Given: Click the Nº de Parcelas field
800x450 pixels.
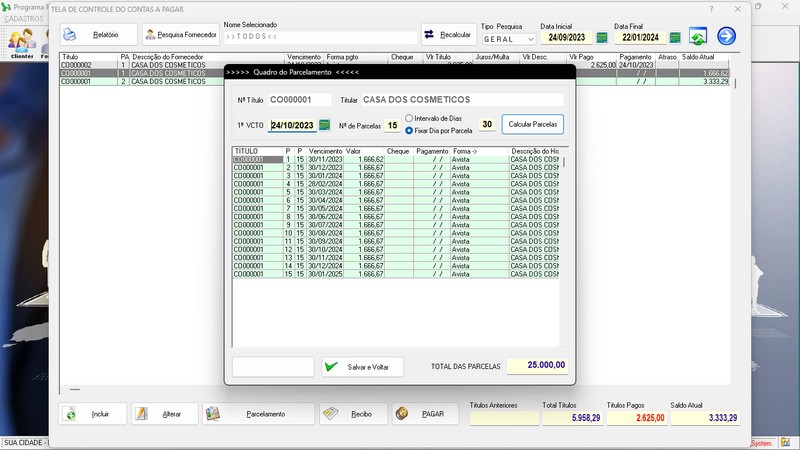Looking at the screenshot, I should click(x=392, y=125).
